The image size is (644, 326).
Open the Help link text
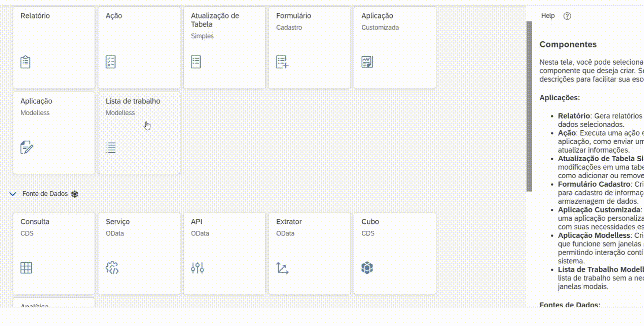[x=548, y=16]
